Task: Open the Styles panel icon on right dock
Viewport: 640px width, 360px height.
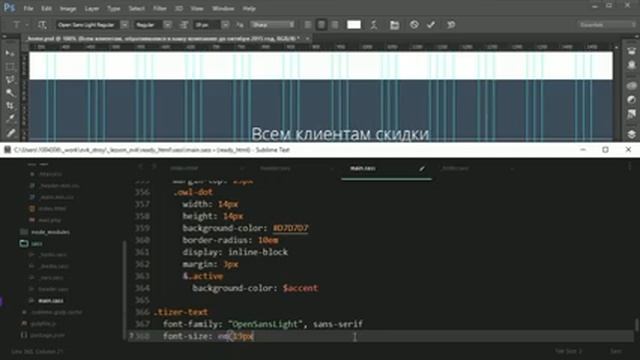Action: pyautogui.click(x=631, y=114)
